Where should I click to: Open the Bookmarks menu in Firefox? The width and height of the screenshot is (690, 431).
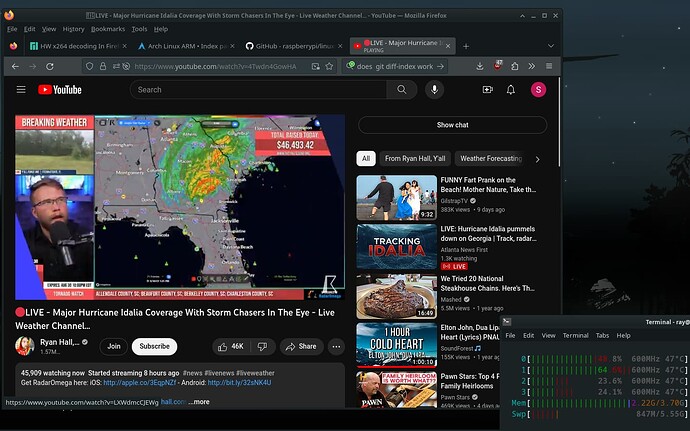click(108, 29)
